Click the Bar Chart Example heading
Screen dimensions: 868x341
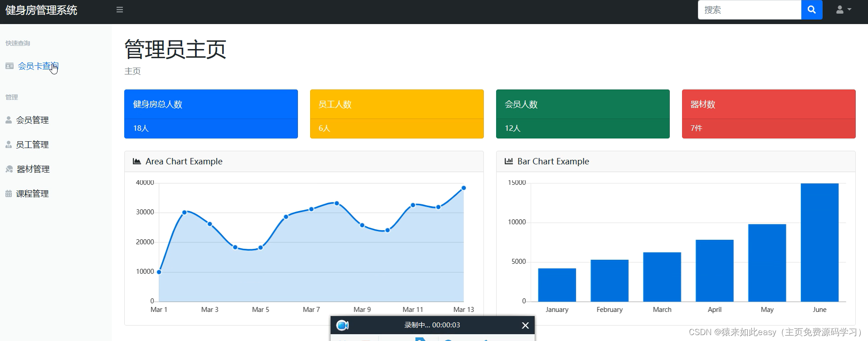pyautogui.click(x=553, y=162)
